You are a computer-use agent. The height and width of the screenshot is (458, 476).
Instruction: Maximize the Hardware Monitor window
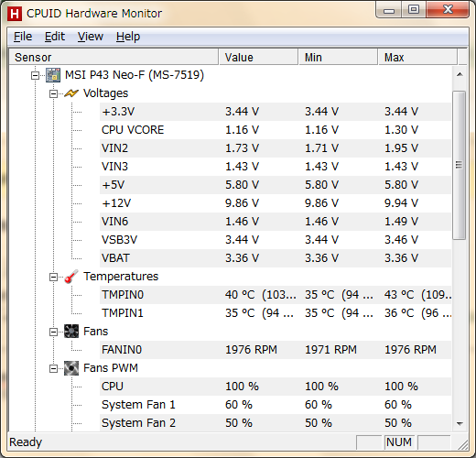[x=414, y=10]
